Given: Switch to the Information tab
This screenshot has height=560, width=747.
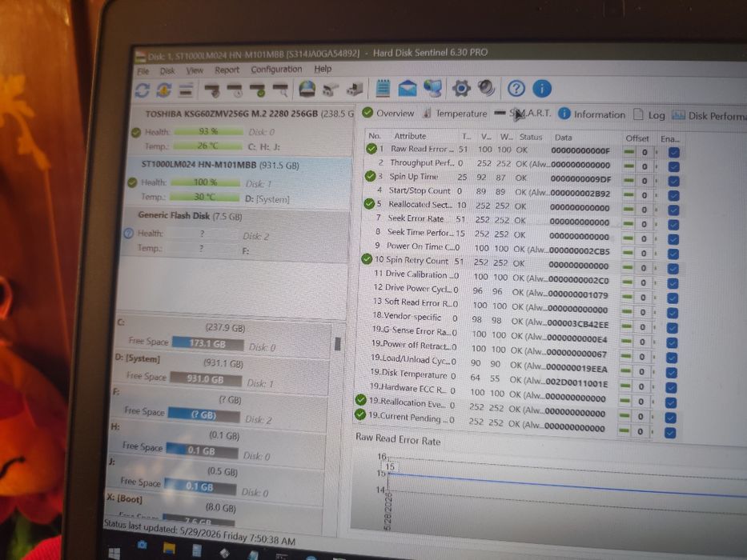Looking at the screenshot, I should (x=591, y=114).
